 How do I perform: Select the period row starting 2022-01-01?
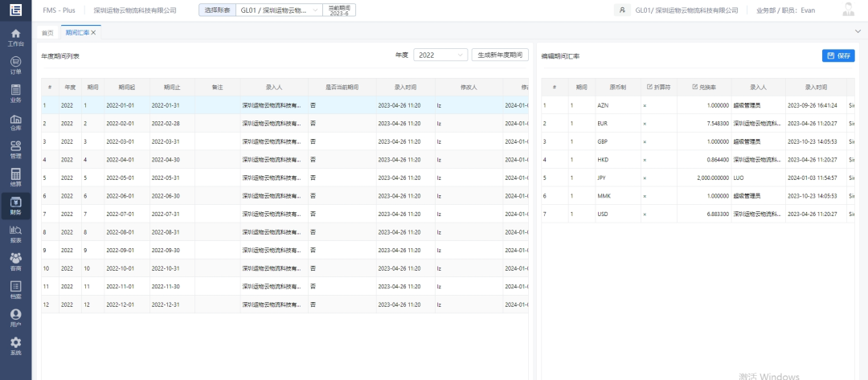[285, 105]
